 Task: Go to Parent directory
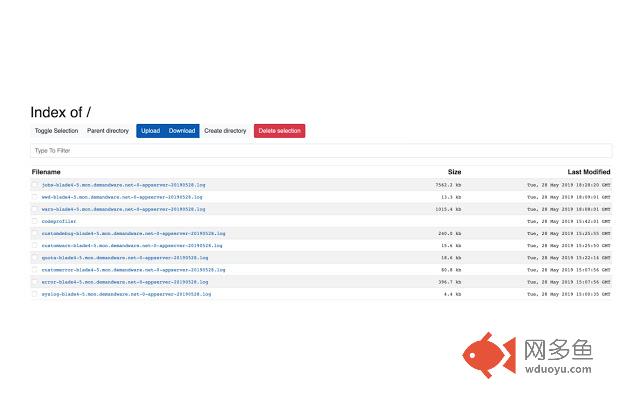tap(108, 131)
